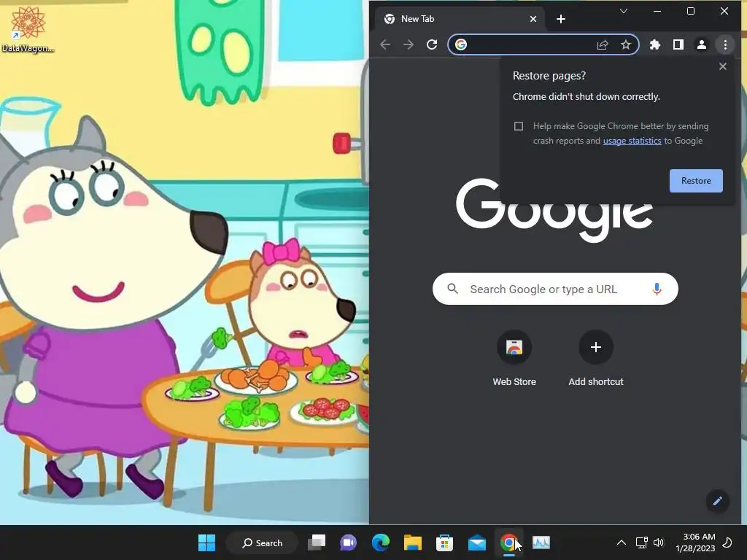Enable sending crash reports checkbox
Image resolution: width=747 pixels, height=560 pixels.
519,126
